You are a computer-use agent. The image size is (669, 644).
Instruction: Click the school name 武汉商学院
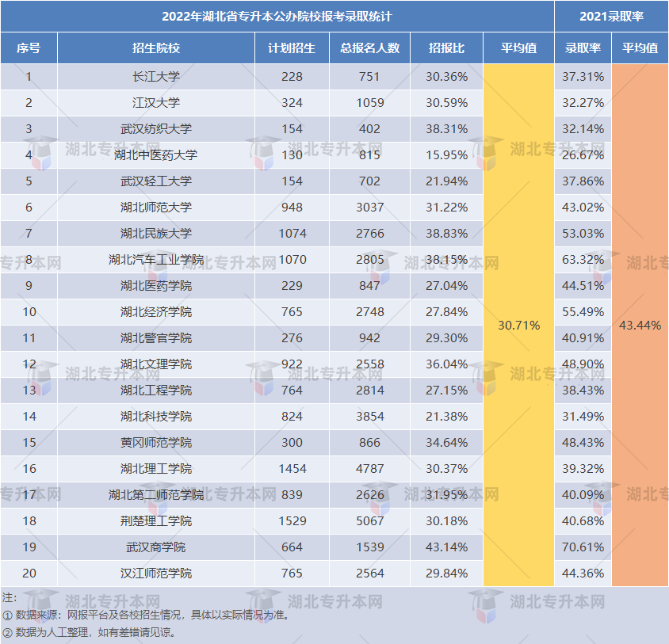[156, 547]
